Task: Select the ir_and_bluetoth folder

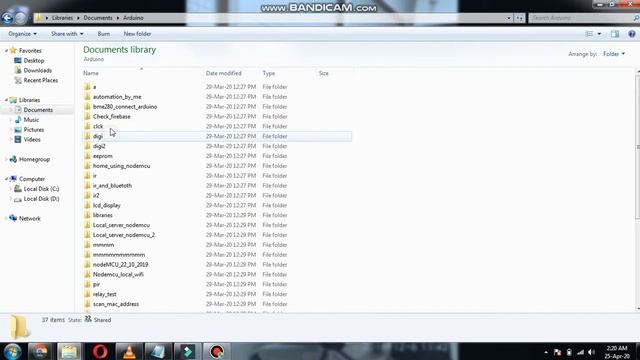Action: click(x=112, y=185)
